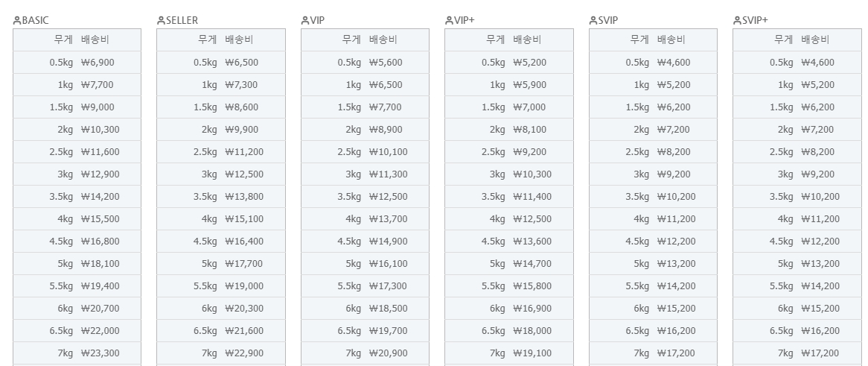Click the person icon beside SVIP
868x366 pixels.
tap(593, 21)
